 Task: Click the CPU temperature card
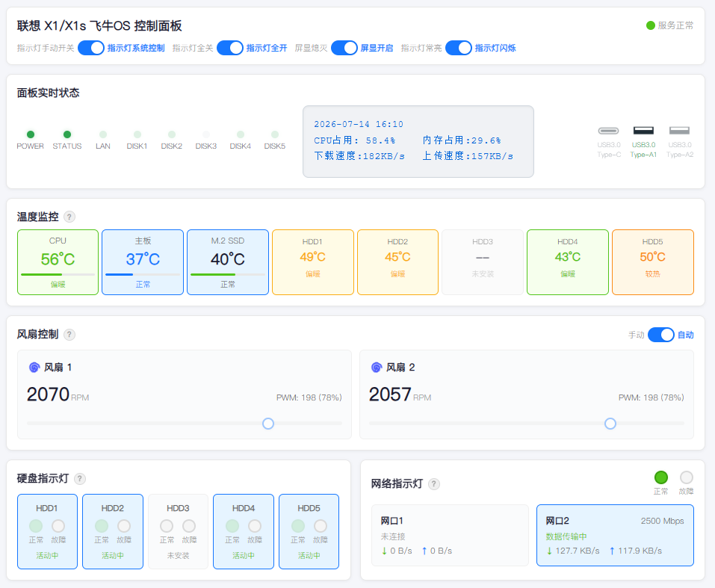58,262
